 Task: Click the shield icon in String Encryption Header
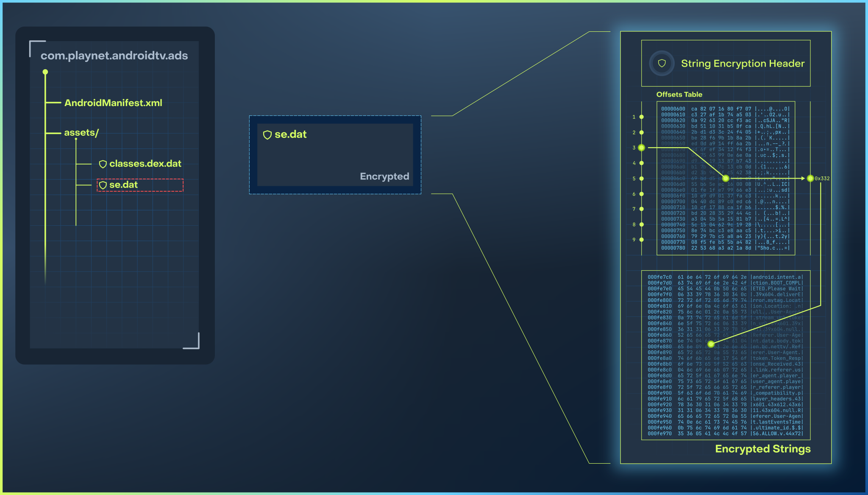tap(662, 63)
